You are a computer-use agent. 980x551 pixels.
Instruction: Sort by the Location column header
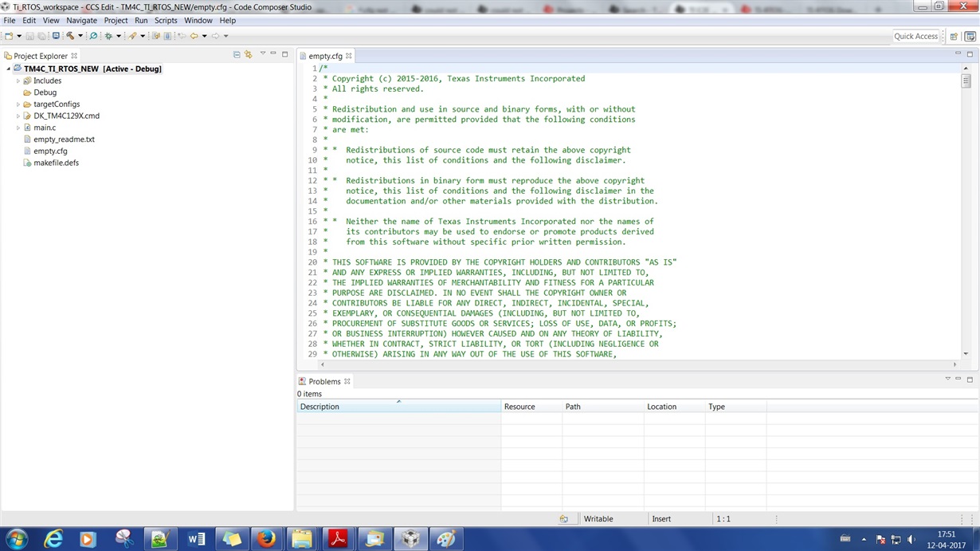674,407
